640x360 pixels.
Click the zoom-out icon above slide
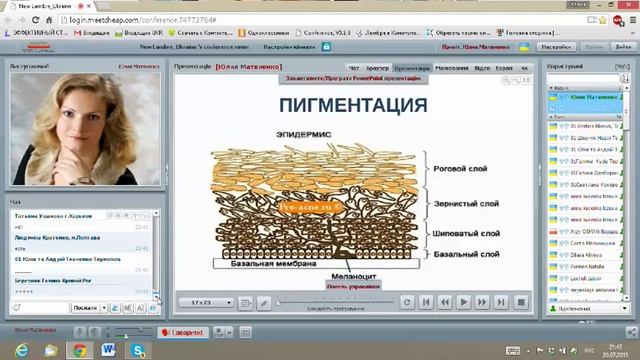coord(516,81)
